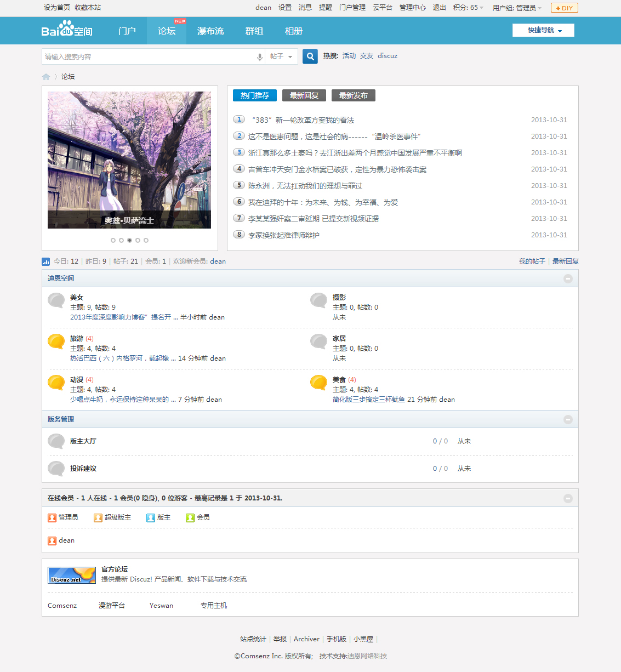Click the DIY button
Viewport: 621px width, 672px height.
564,8
